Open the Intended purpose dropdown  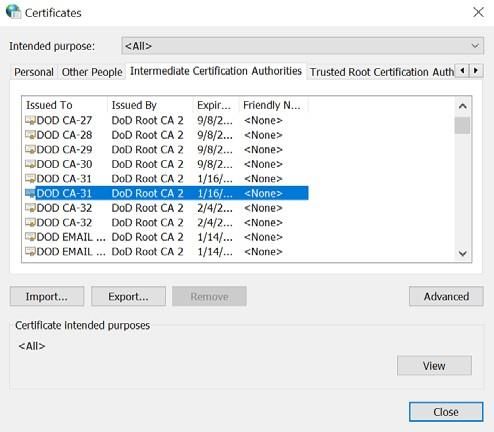point(303,46)
